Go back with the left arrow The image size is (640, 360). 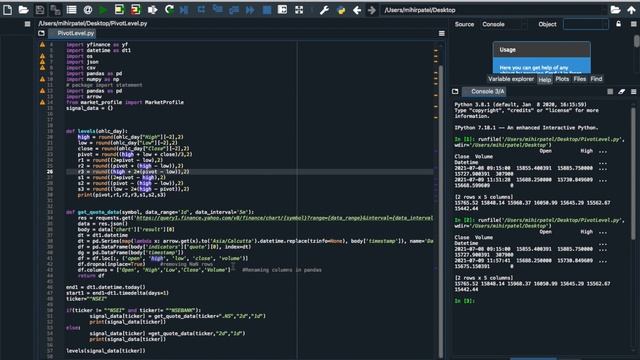(x=357, y=10)
